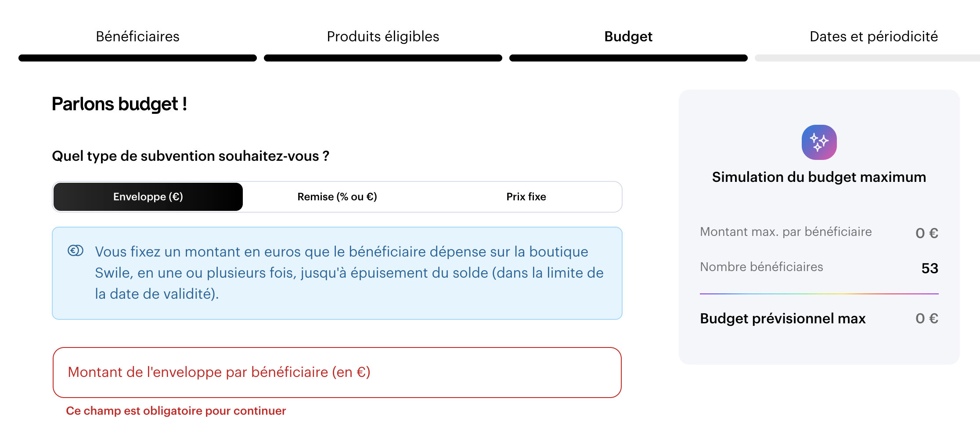Click the Produits éligibles progress bar
Viewport: 980px width, 427px height.
(x=383, y=58)
